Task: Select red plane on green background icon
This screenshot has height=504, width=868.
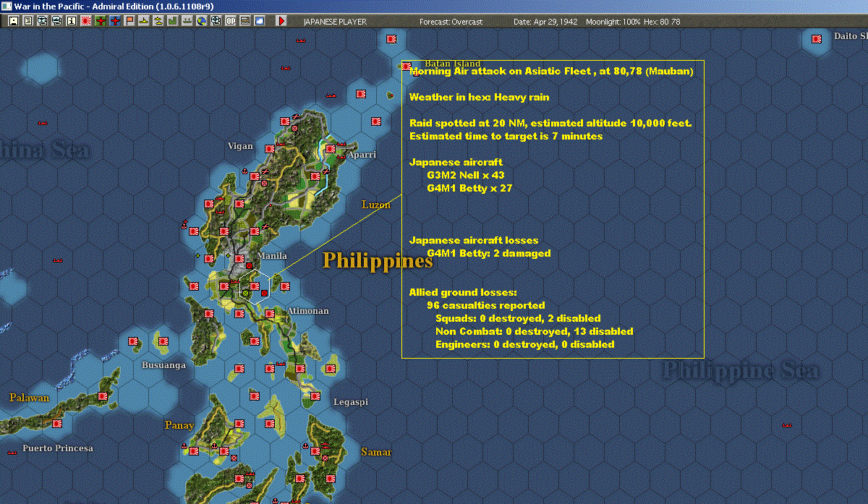Action: pos(101,22)
